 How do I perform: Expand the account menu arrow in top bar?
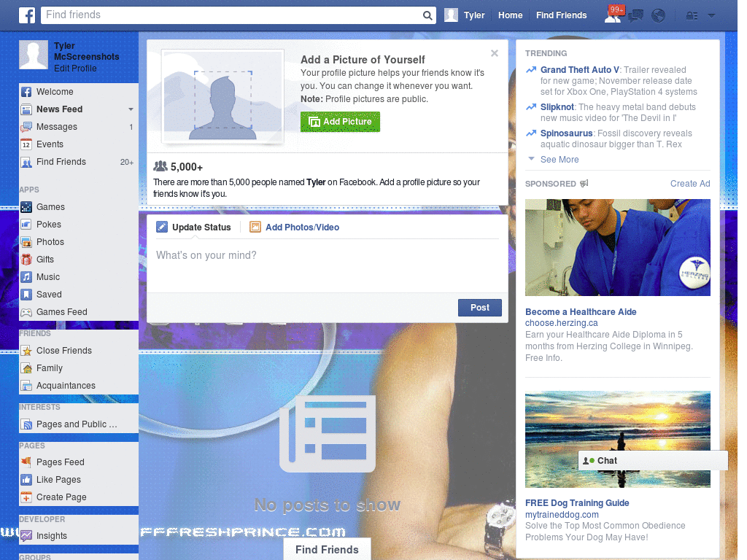[x=711, y=15]
